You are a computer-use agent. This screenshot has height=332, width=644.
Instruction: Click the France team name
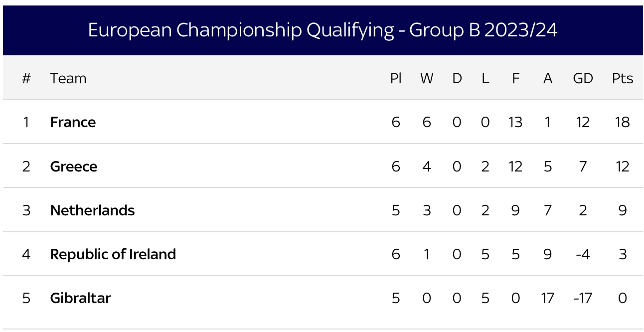pyautogui.click(x=73, y=122)
